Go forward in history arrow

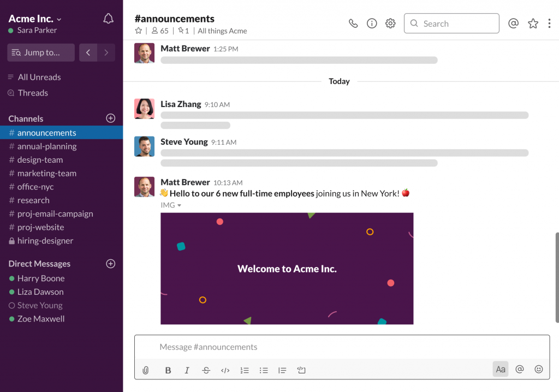[106, 52]
